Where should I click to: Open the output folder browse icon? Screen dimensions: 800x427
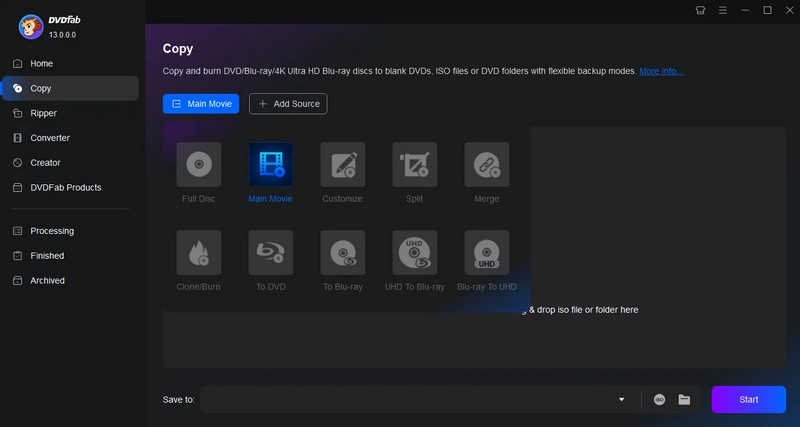pyautogui.click(x=685, y=399)
